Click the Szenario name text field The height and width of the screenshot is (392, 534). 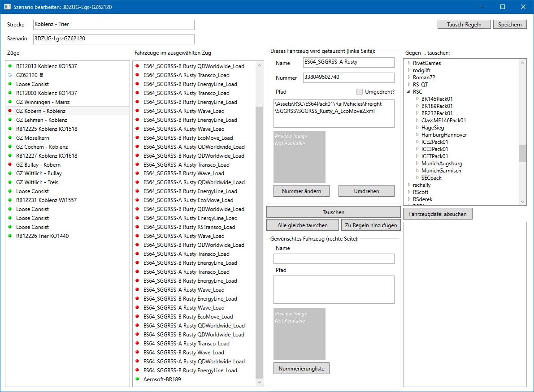pyautogui.click(x=113, y=39)
